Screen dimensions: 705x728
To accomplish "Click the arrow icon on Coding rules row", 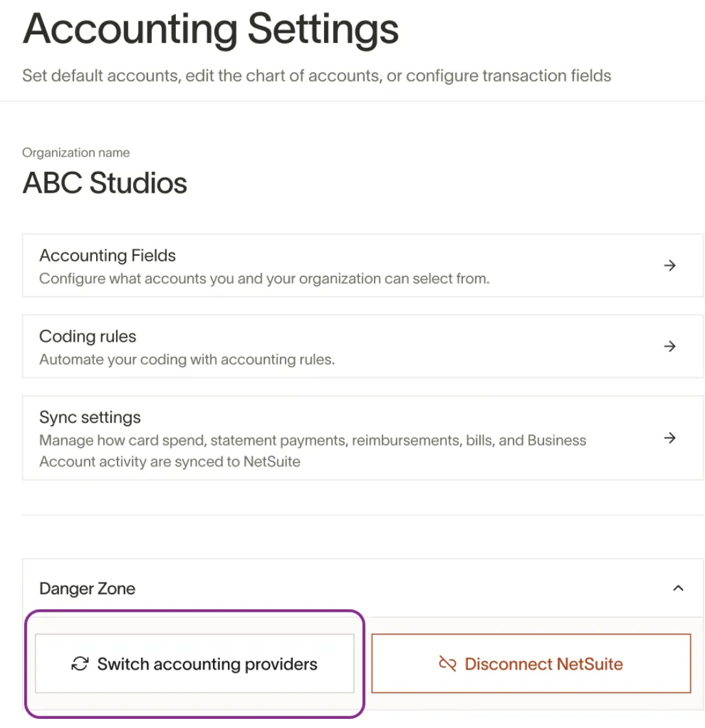I will 669,346.
